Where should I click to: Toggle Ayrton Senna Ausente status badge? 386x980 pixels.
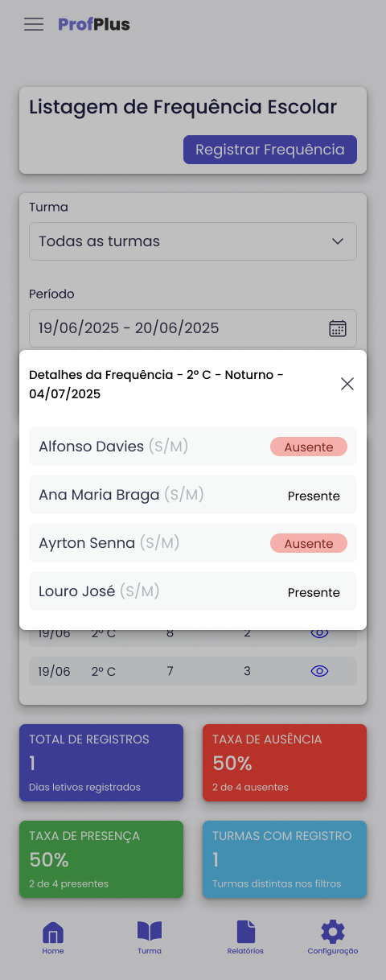309,544
